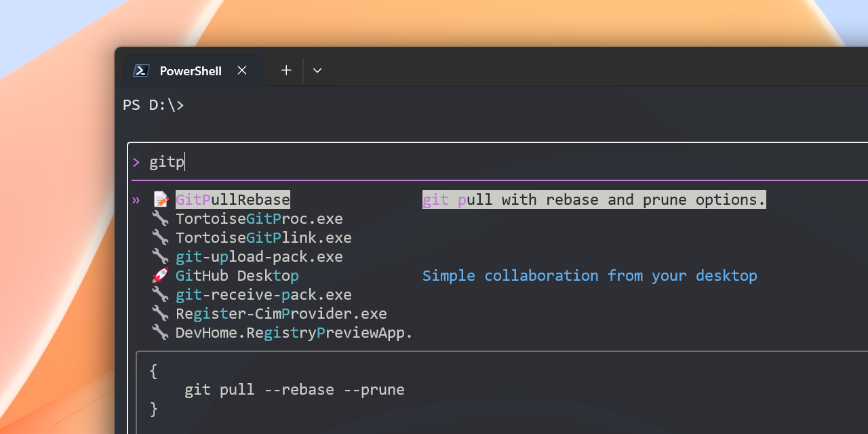Close the PowerShell tab

[x=242, y=71]
